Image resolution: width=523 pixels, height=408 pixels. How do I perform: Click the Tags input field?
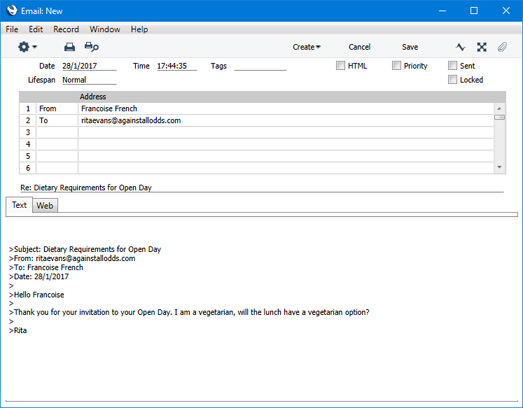pos(260,66)
